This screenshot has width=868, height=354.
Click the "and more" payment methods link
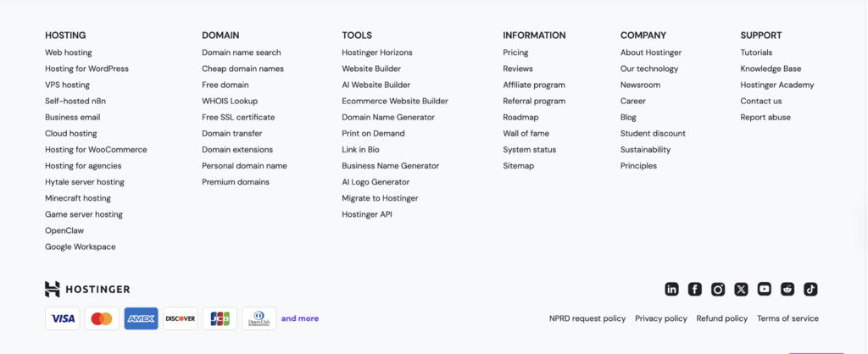click(x=300, y=318)
